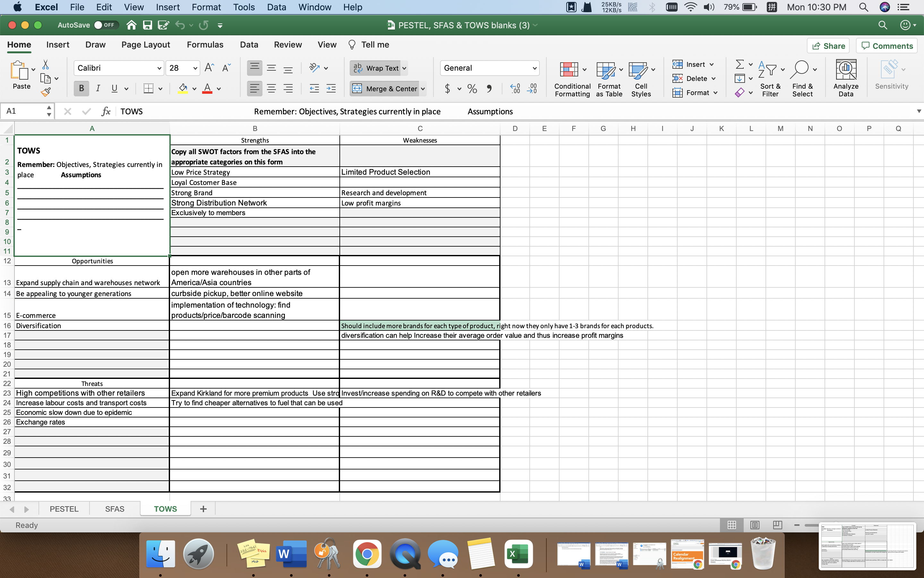
Task: Open the Comments pane
Action: pyautogui.click(x=886, y=46)
